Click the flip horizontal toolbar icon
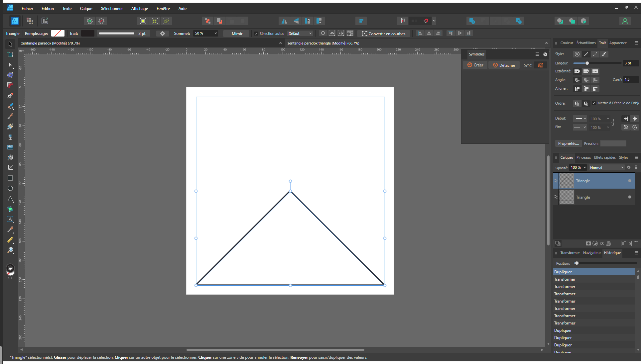 point(284,21)
